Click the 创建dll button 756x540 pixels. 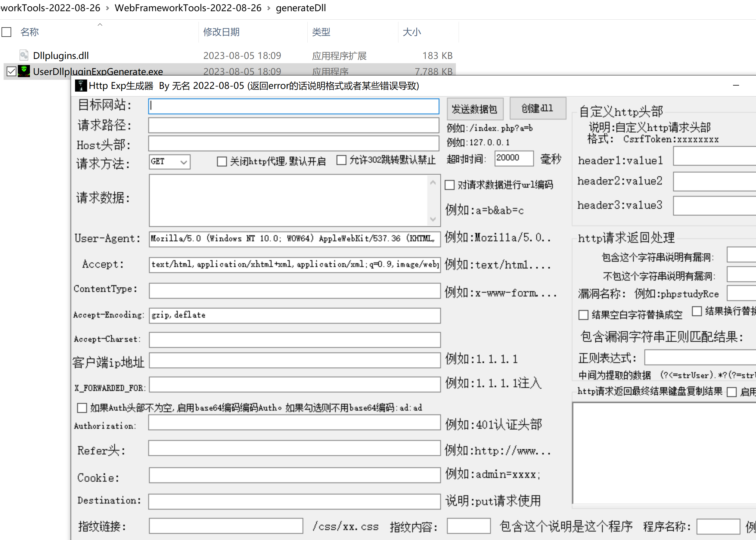click(538, 108)
